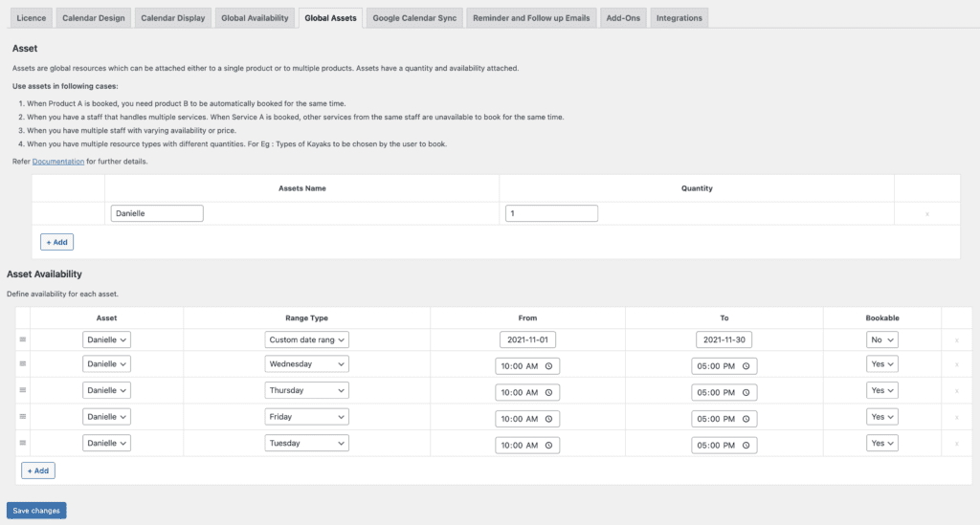The width and height of the screenshot is (980, 525).
Task: Select the Global Assets tab
Action: (330, 18)
